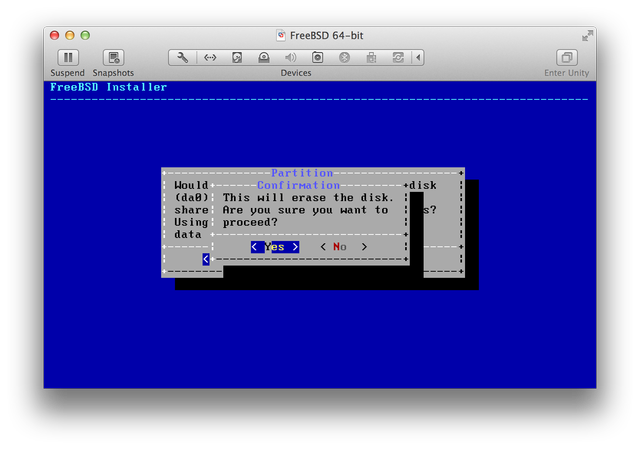The image size is (640, 449).
Task: Click the CD/DVD drive device icon
Action: click(264, 58)
